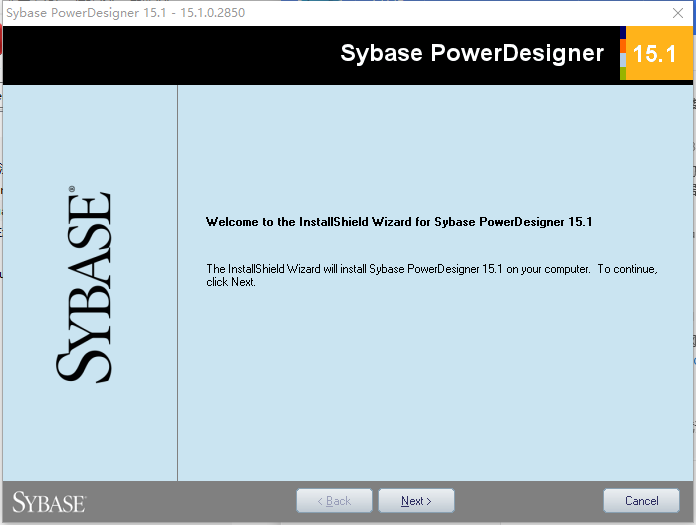Close the installer window
Viewport: 696px width, 525px height.
(x=678, y=13)
